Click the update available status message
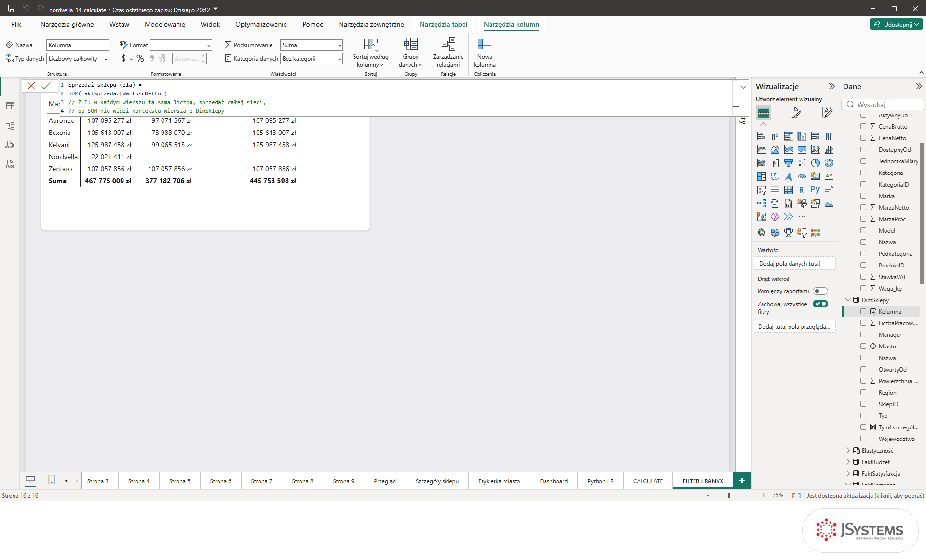The width and height of the screenshot is (926, 560). [x=865, y=495]
